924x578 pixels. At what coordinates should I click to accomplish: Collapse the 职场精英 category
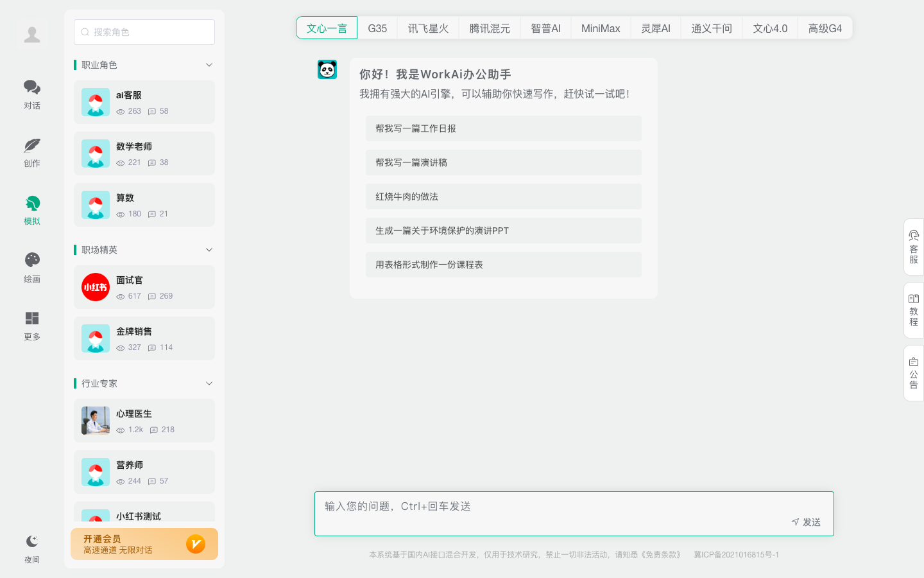tap(209, 250)
